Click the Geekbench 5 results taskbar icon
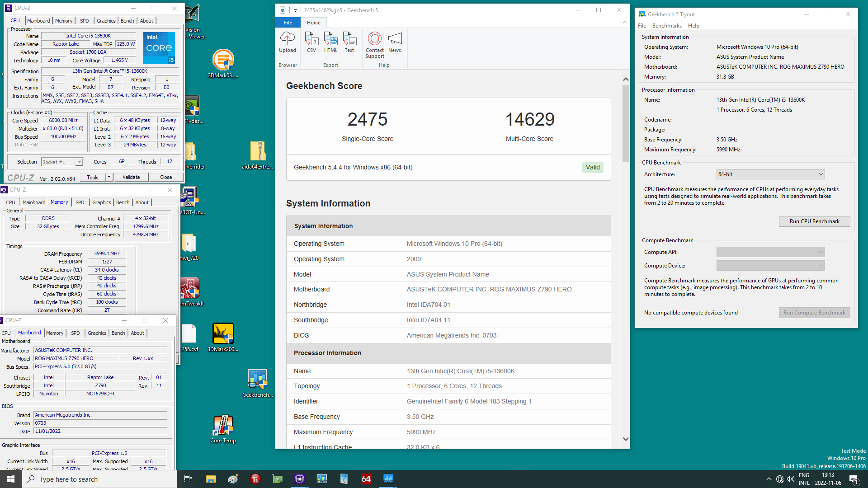Viewport: 868px width, 488px height. tap(322, 479)
